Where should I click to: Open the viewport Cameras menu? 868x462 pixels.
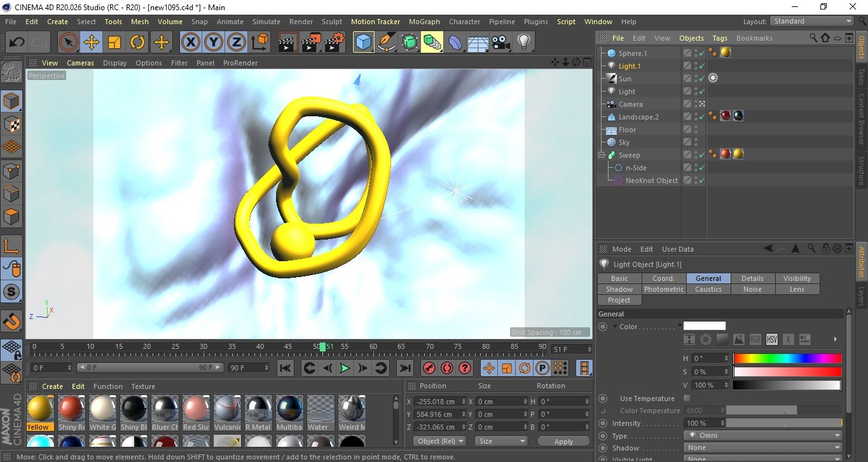tap(80, 63)
